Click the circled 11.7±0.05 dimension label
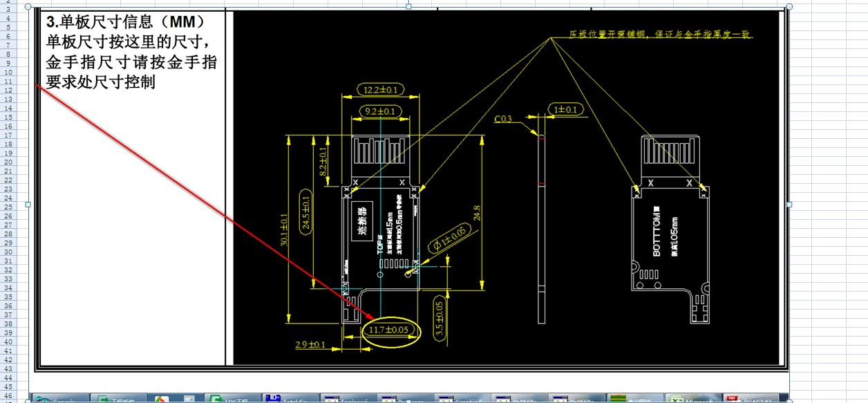The image size is (868, 403). (389, 330)
